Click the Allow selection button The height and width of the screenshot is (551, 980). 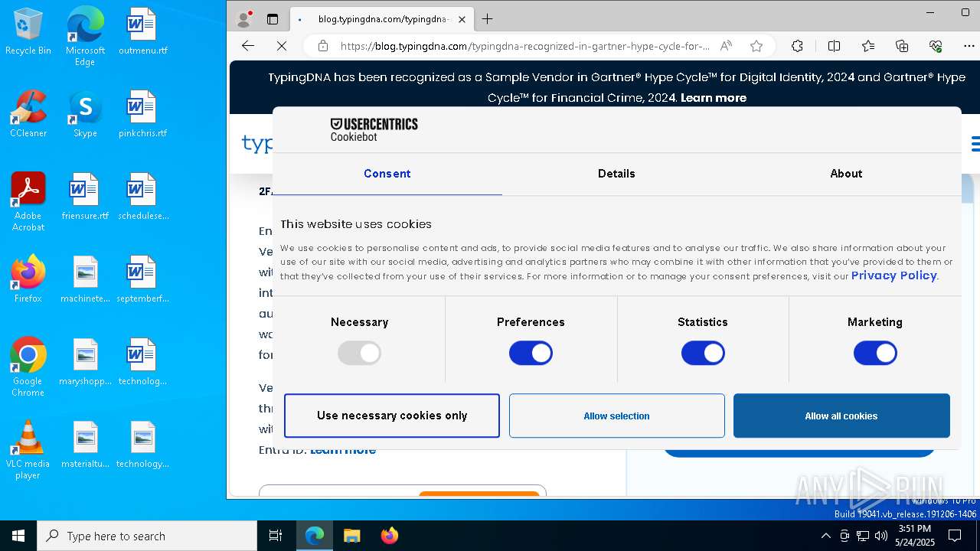[x=616, y=416]
